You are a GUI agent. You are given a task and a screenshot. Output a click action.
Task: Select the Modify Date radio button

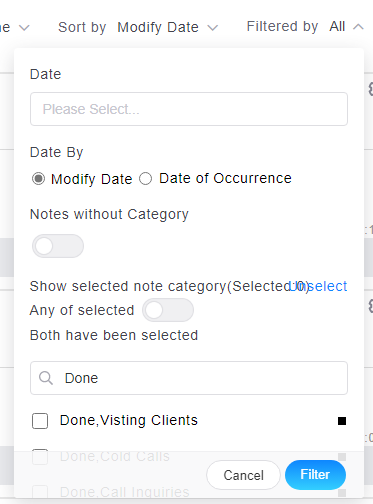click(38, 179)
